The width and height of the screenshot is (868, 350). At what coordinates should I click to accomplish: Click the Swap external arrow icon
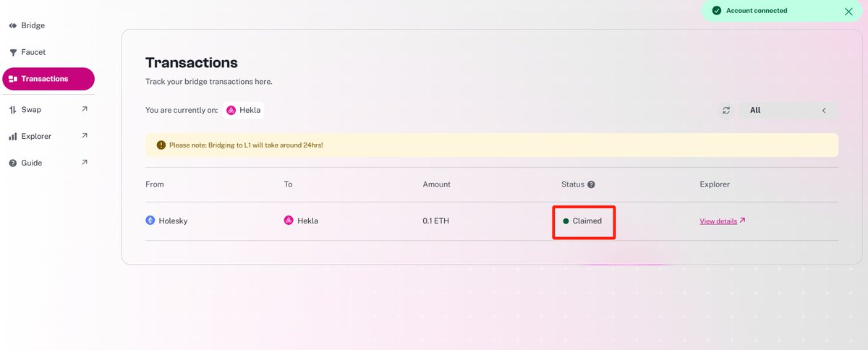pyautogui.click(x=84, y=109)
